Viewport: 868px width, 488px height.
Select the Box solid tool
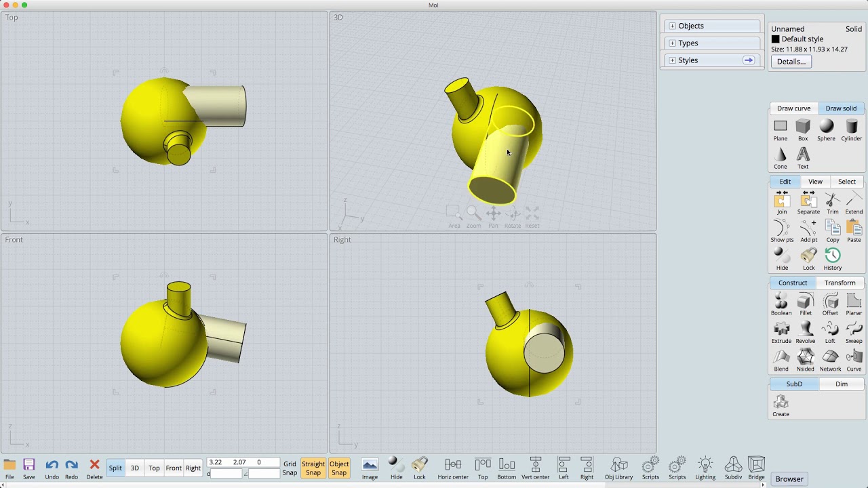[803, 129]
